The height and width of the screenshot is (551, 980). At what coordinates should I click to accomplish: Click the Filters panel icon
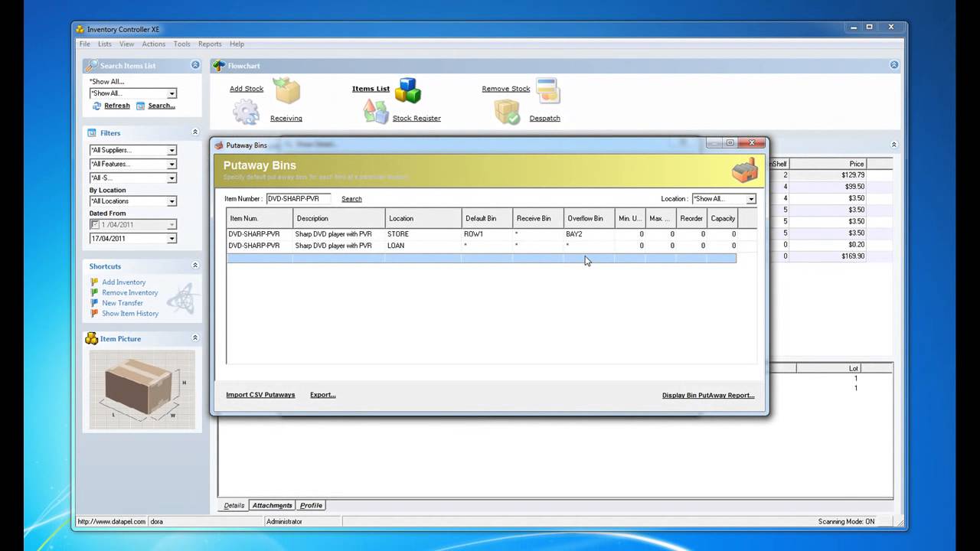click(x=92, y=132)
